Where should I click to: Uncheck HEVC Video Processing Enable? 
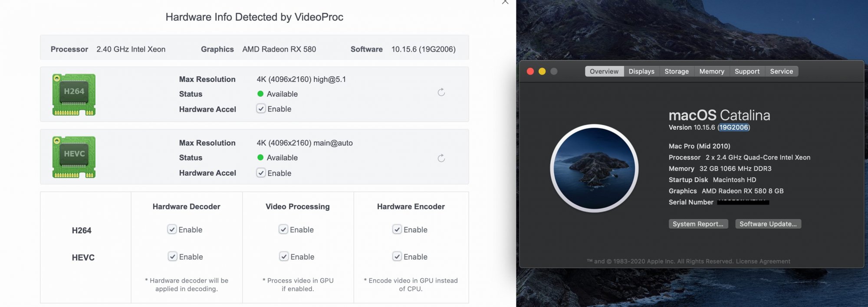[284, 257]
